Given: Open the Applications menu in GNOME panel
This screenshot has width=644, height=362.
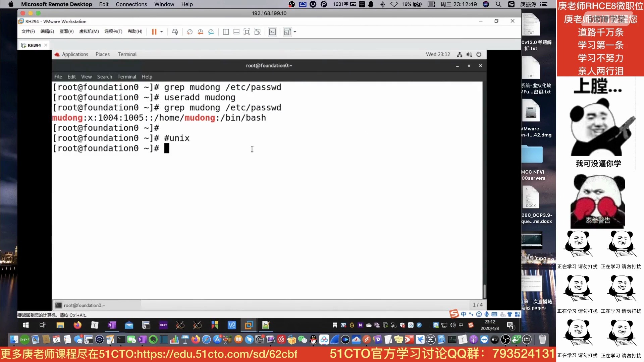Looking at the screenshot, I should coord(74,54).
